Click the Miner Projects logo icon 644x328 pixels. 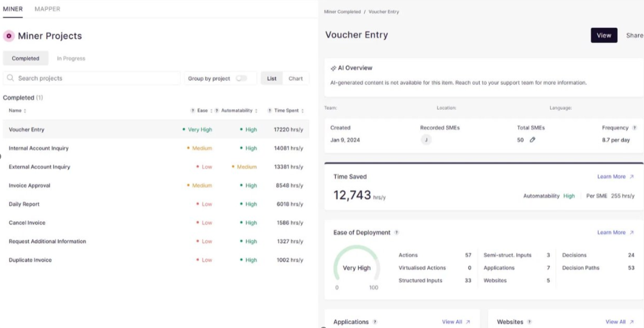pyautogui.click(x=8, y=36)
